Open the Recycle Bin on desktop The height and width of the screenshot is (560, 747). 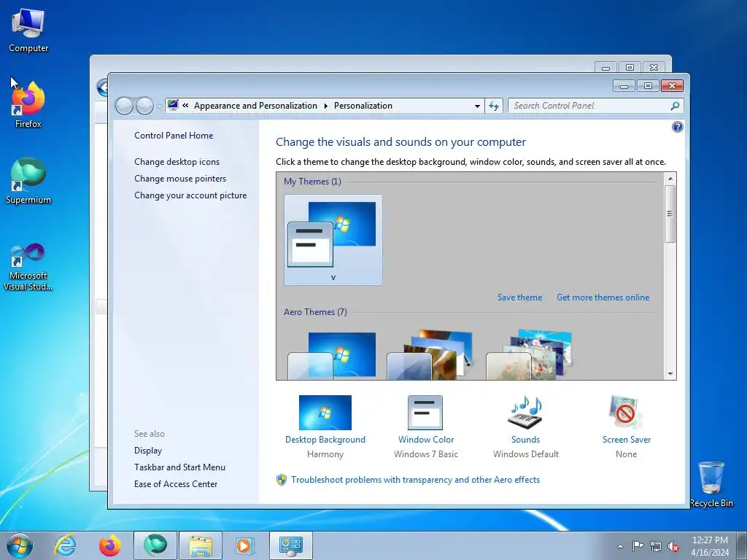coord(711,484)
